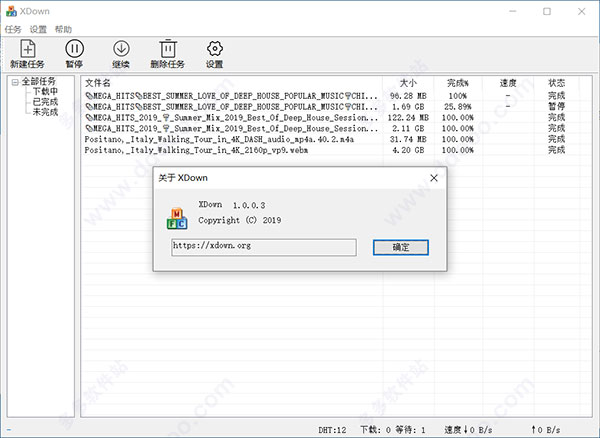Click the 速度 column header

point(508,83)
